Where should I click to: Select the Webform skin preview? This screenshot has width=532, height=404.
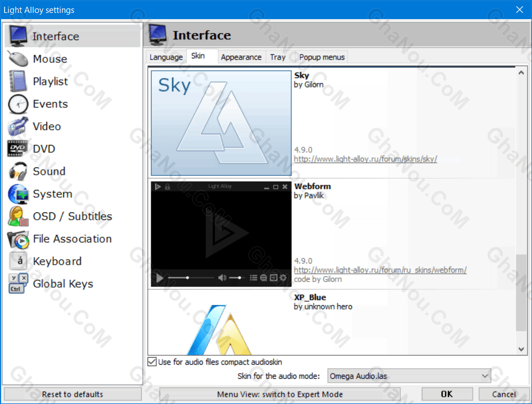(x=221, y=234)
